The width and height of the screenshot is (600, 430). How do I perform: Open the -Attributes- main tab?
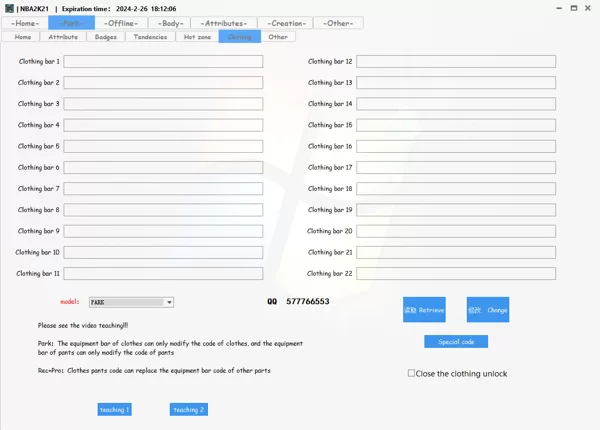pos(224,23)
